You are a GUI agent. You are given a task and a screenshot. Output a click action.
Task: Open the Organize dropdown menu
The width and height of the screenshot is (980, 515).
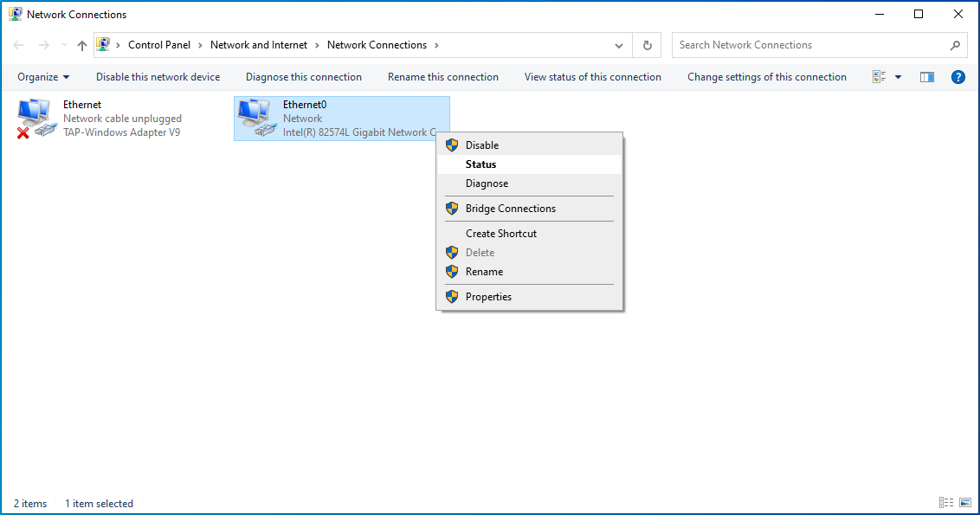click(43, 77)
